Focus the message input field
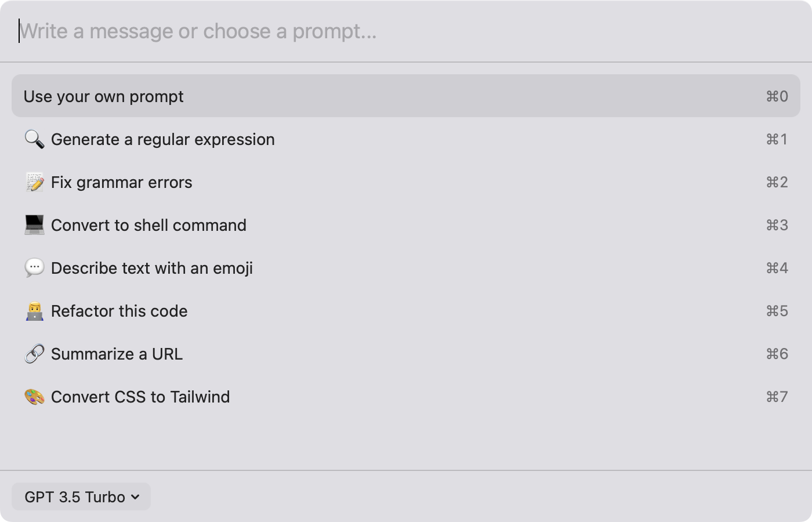812x522 pixels. [406, 31]
